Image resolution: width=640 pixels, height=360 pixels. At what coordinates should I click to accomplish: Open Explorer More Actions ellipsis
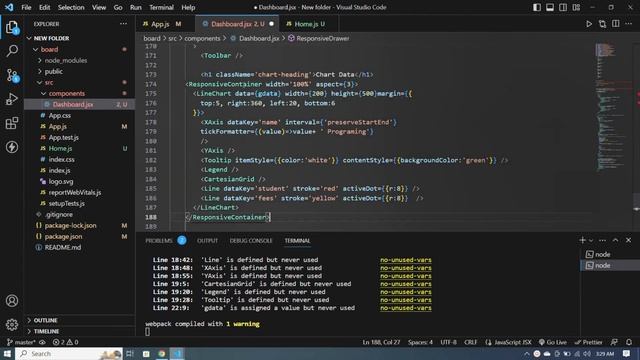pos(123,24)
